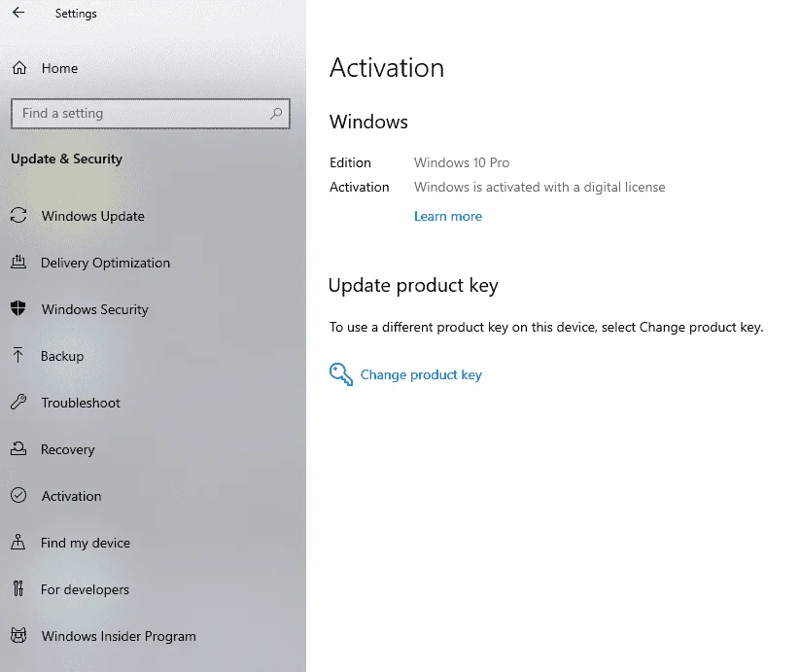This screenshot has width=801, height=672.
Task: Focus the Find a setting search box
Action: click(150, 114)
